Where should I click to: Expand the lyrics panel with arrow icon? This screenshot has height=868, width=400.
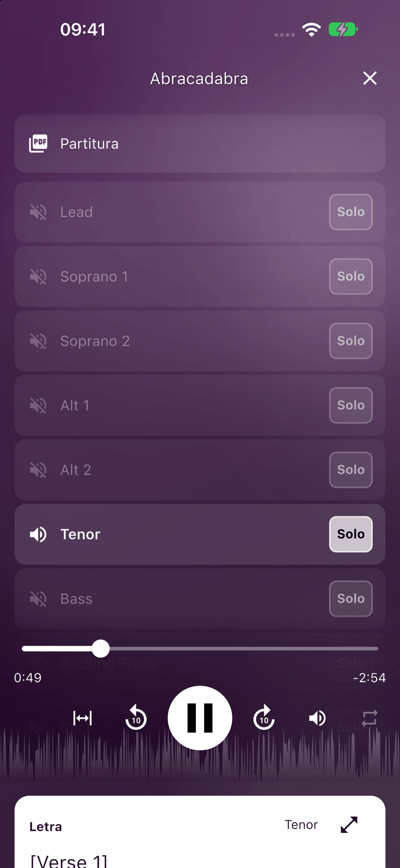[x=349, y=825]
